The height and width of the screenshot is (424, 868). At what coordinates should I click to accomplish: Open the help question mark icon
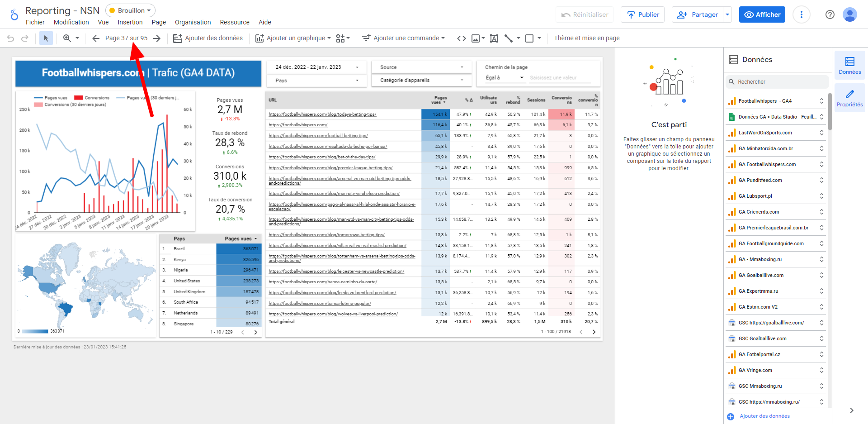click(830, 14)
